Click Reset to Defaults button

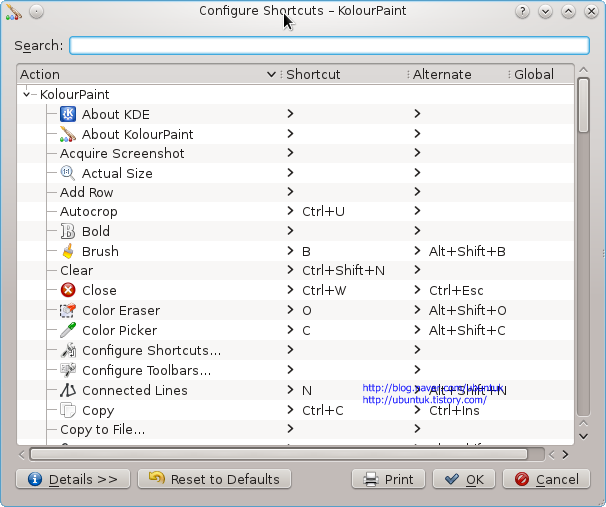coord(214,479)
